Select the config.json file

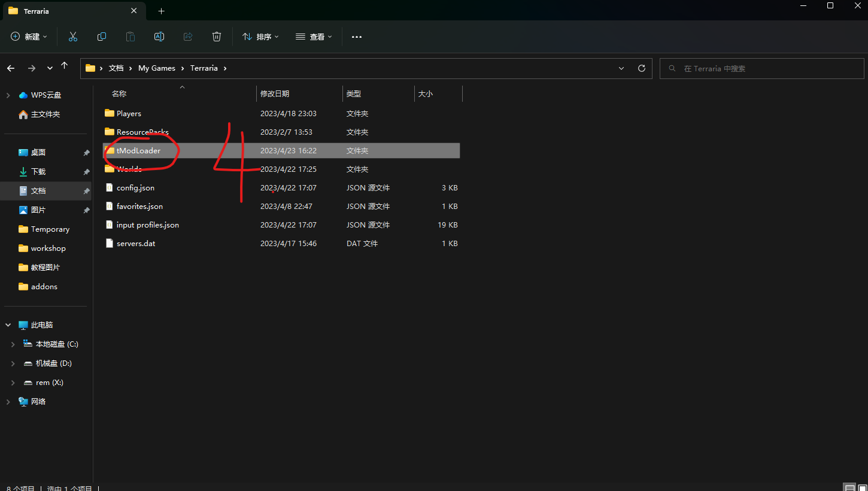[281, 187]
